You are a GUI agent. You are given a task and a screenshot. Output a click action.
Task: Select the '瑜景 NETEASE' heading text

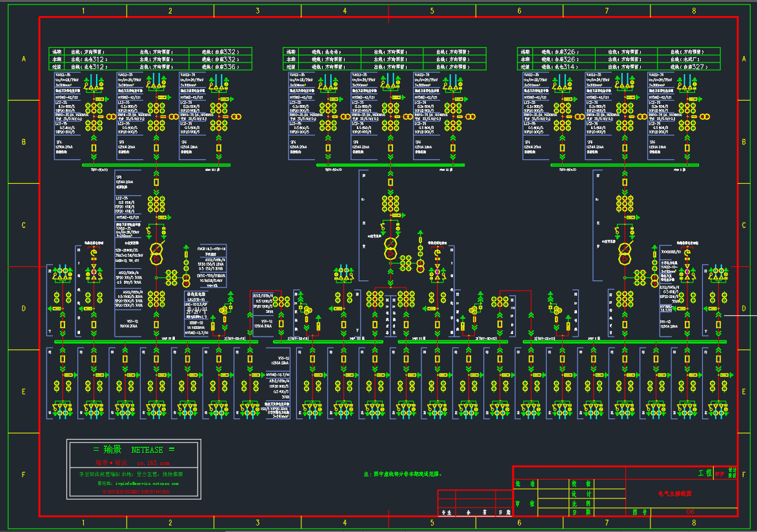134,449
